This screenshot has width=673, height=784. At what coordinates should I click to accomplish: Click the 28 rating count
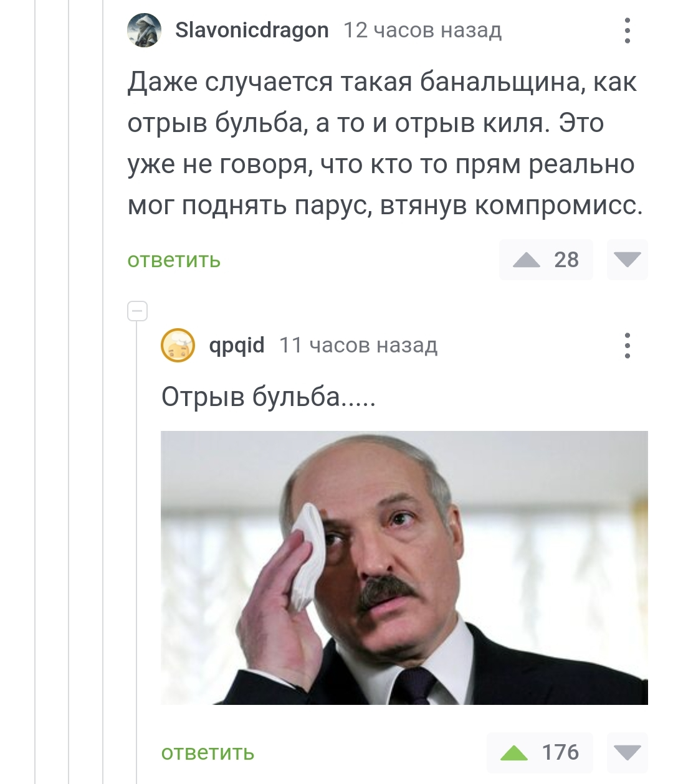click(566, 260)
